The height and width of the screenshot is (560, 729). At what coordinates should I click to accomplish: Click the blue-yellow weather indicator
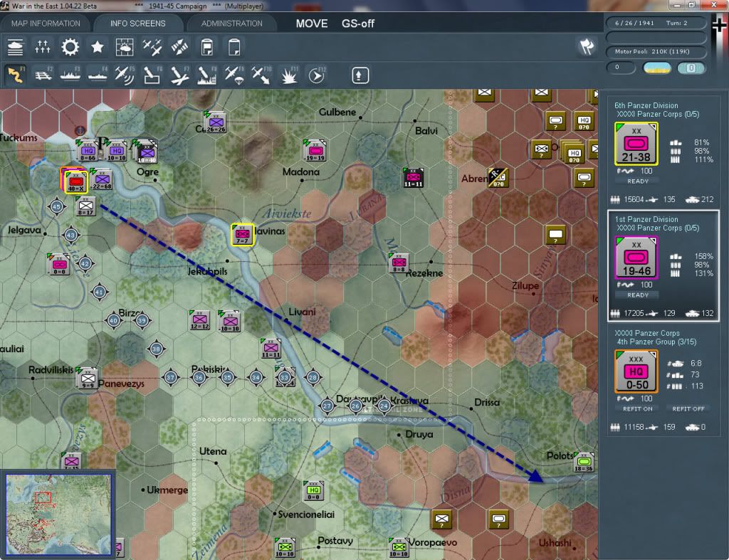(656, 68)
